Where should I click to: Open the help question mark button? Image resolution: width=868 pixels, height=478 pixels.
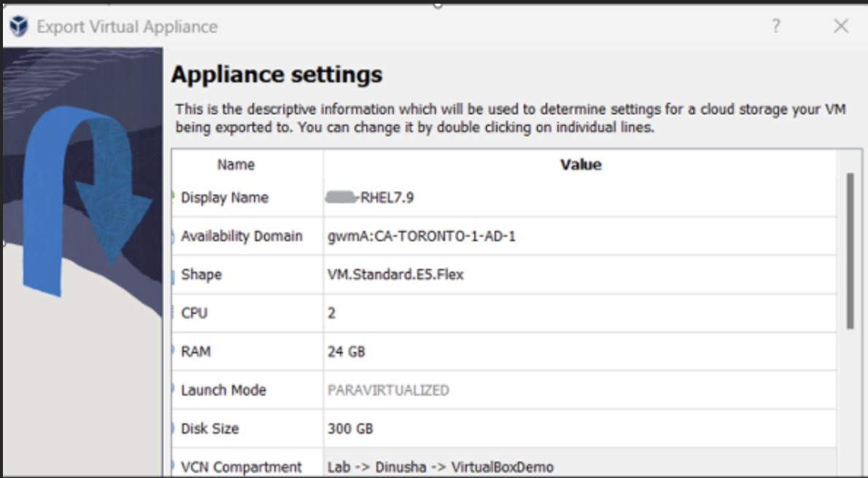coord(776,26)
